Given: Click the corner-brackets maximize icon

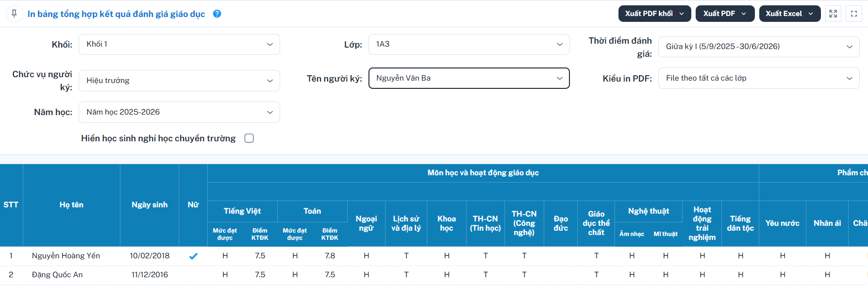Looking at the screenshot, I should click(x=854, y=14).
